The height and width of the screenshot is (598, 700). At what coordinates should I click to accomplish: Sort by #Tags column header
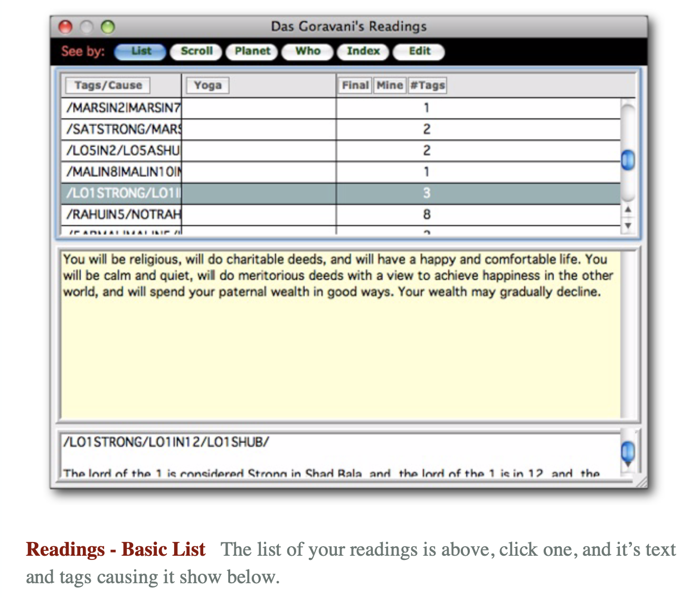coord(428,86)
